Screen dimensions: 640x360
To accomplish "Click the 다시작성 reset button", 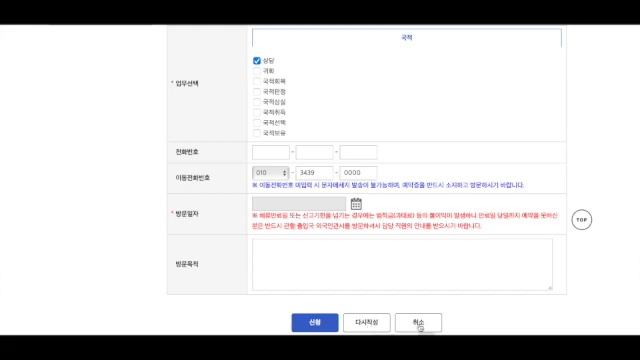I will (x=367, y=322).
